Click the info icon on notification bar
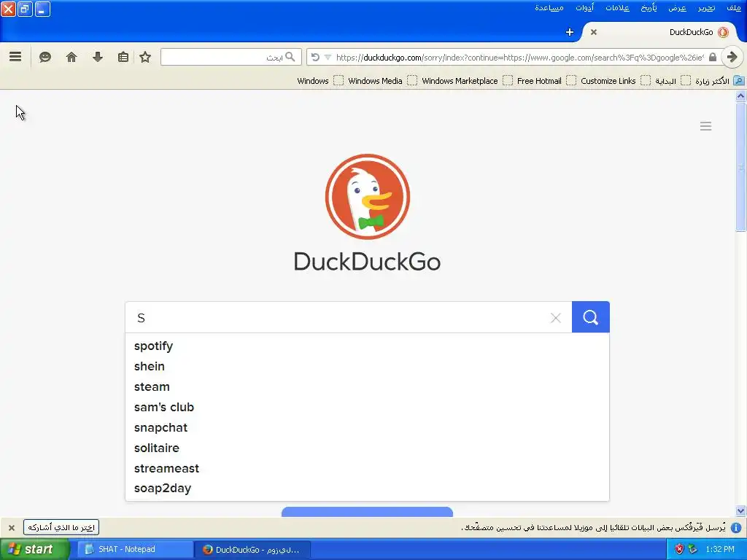The height and width of the screenshot is (560, 747). pos(736,528)
